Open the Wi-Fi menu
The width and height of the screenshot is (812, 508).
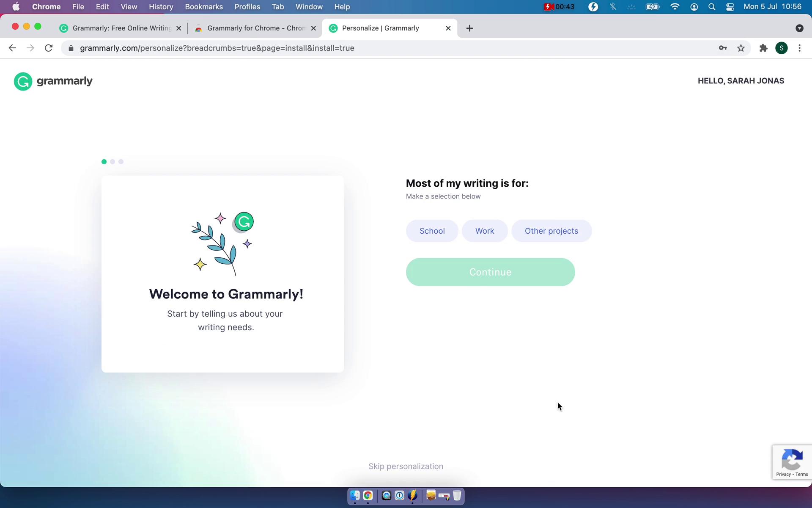pyautogui.click(x=675, y=7)
